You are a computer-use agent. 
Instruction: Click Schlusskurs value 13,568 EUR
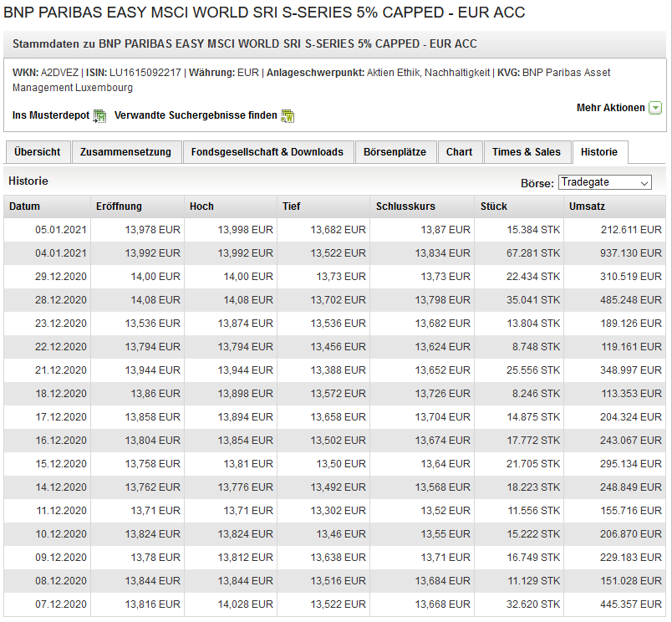coord(442,487)
